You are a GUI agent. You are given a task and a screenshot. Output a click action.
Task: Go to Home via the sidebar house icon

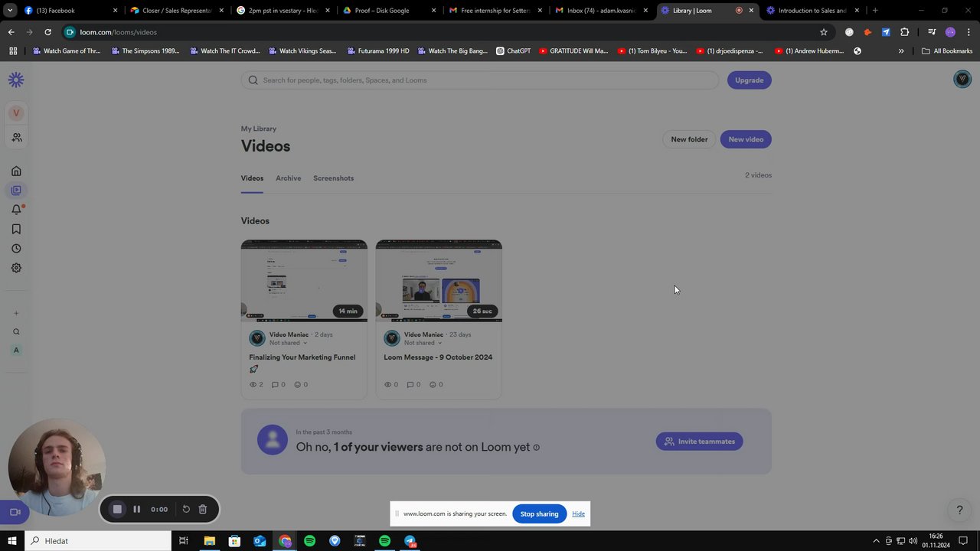[16, 171]
